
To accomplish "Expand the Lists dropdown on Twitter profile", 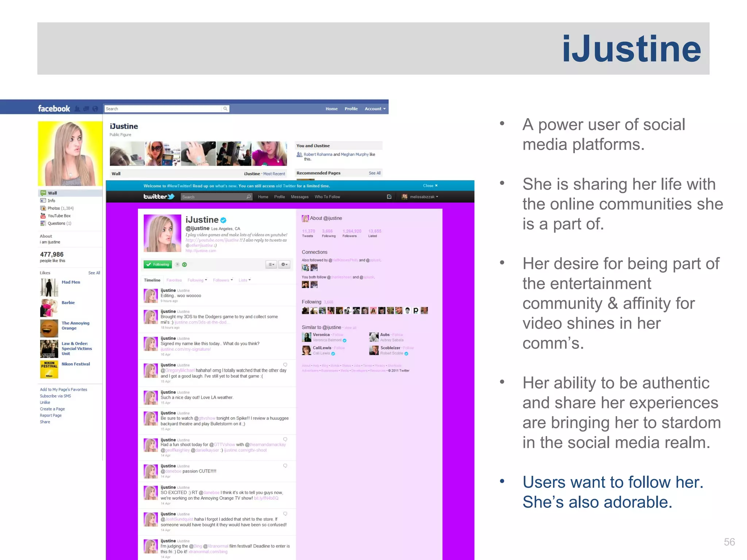I will point(244,280).
